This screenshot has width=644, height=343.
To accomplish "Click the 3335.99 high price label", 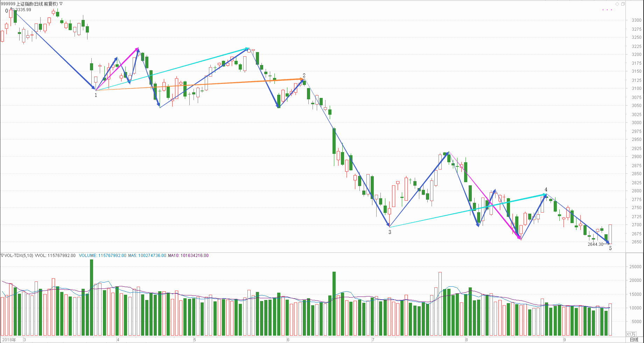I will tap(23, 10).
